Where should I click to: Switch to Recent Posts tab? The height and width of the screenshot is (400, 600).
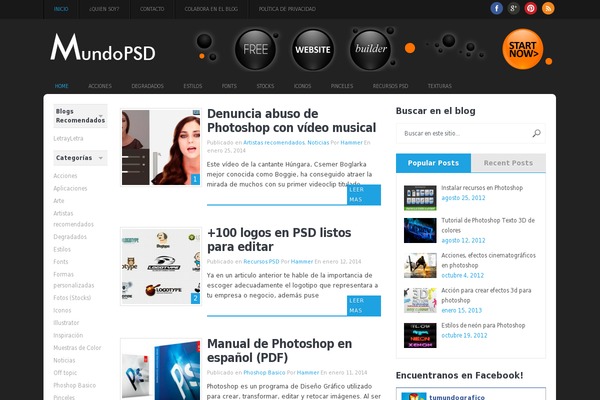click(508, 163)
